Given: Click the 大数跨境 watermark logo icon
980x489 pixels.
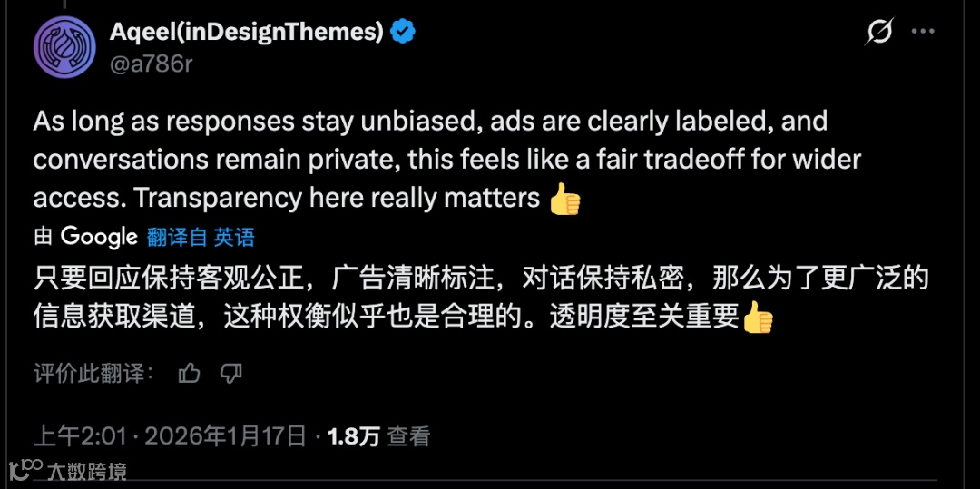Looking at the screenshot, I should pyautogui.click(x=25, y=469).
